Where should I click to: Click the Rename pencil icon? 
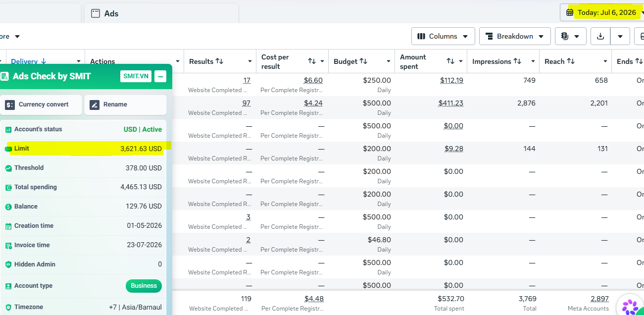click(95, 105)
